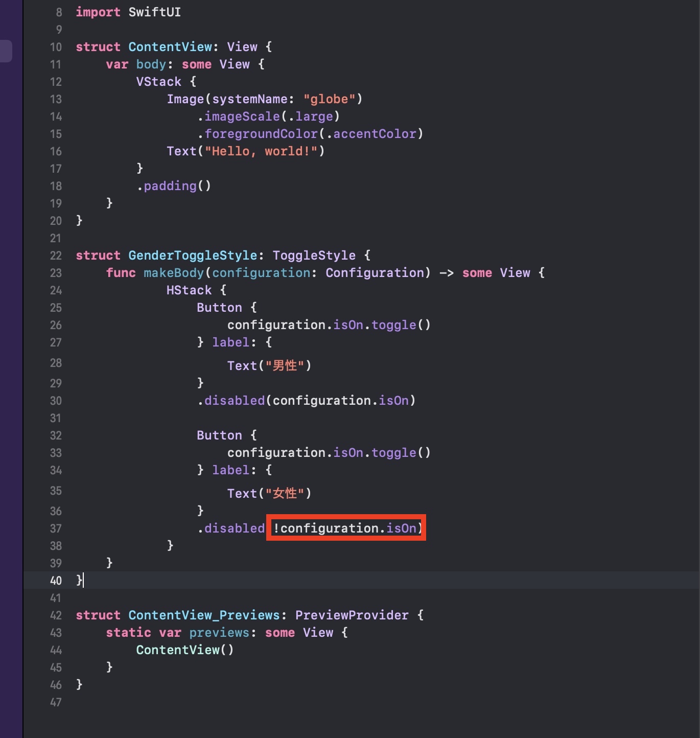
Task: Click line number 22 in the gutter
Action: [x=56, y=256]
